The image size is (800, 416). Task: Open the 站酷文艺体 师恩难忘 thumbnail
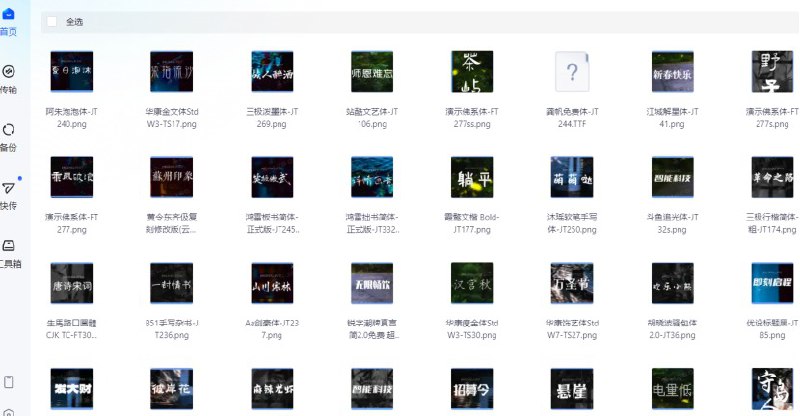click(372, 73)
